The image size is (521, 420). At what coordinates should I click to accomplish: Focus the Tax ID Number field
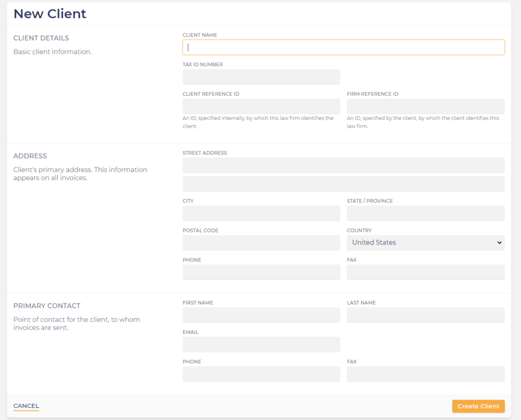click(x=261, y=77)
